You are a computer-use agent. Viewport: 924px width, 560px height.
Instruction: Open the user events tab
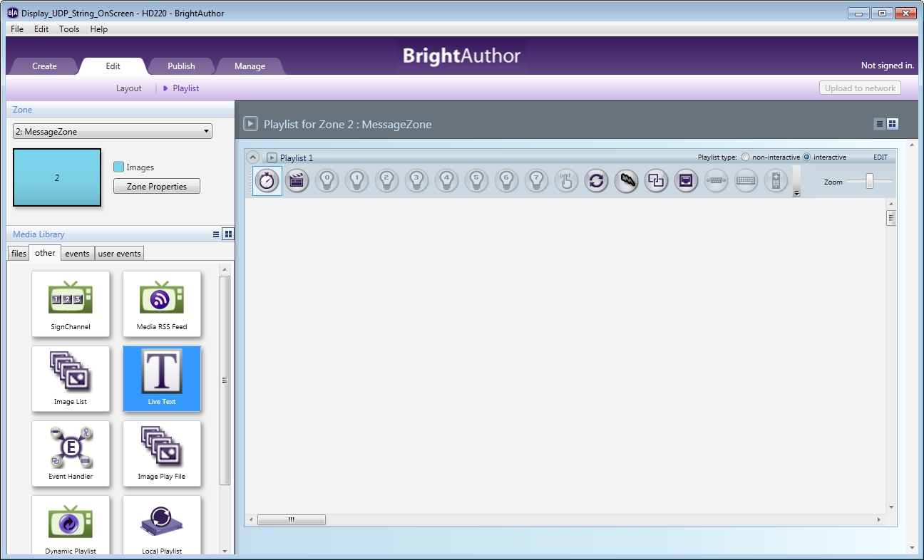click(119, 254)
